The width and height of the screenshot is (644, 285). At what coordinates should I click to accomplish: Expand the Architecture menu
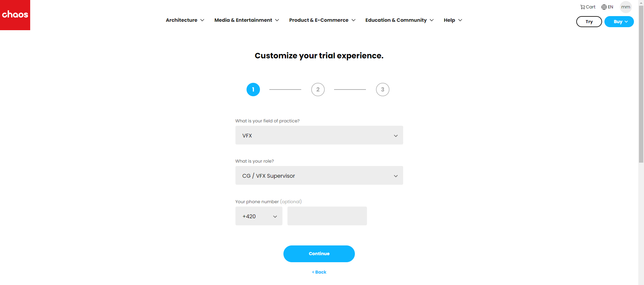coord(185,20)
